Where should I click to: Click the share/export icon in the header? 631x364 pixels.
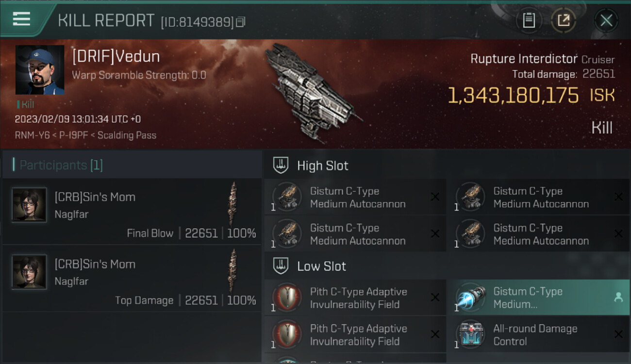(x=564, y=20)
